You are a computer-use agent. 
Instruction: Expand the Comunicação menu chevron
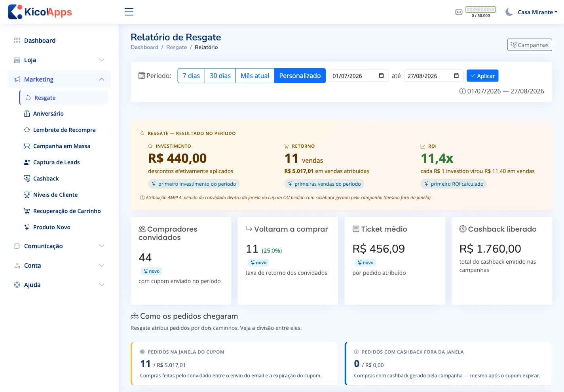pos(102,246)
